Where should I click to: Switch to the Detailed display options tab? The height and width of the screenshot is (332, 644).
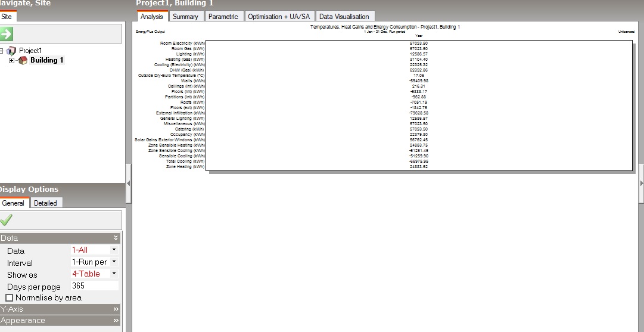[46, 203]
